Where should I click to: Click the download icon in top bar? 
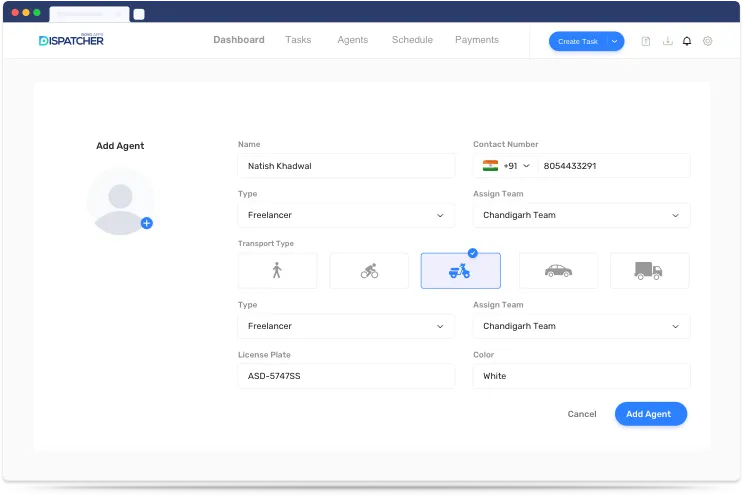pyautogui.click(x=667, y=41)
